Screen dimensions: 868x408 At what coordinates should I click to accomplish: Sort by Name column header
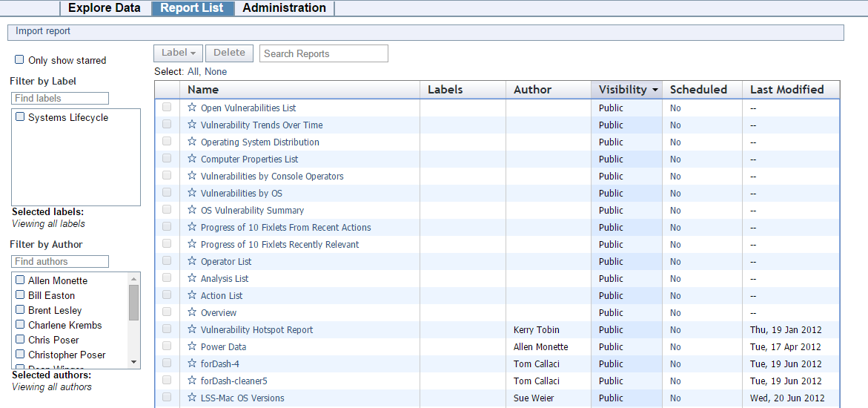299,89
